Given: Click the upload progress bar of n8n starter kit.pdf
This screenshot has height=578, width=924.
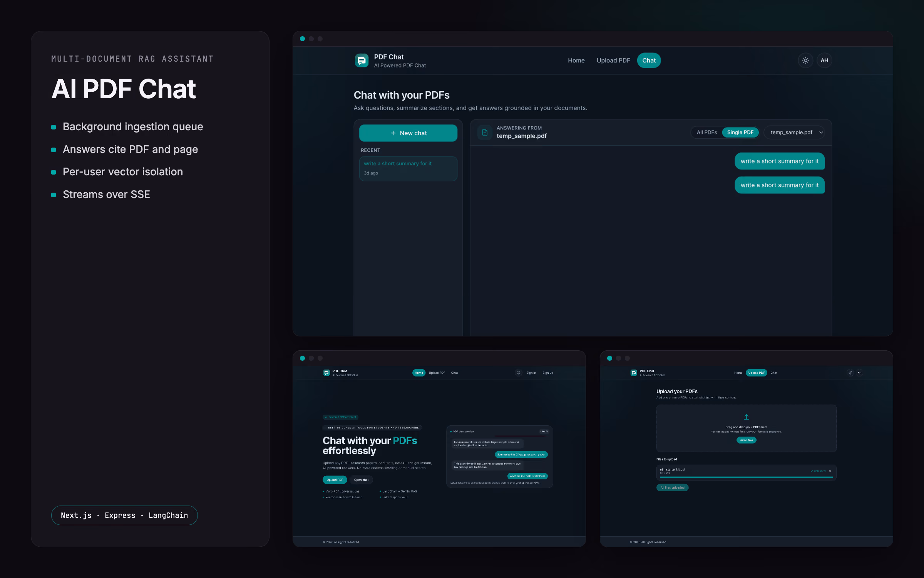Looking at the screenshot, I should 746,477.
